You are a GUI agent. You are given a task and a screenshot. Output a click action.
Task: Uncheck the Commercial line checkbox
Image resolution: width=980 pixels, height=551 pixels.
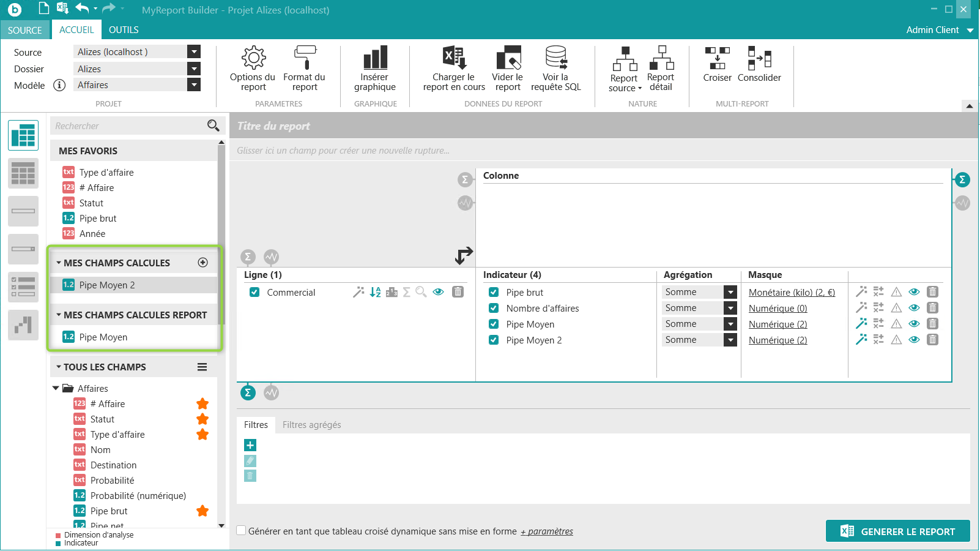tap(254, 293)
